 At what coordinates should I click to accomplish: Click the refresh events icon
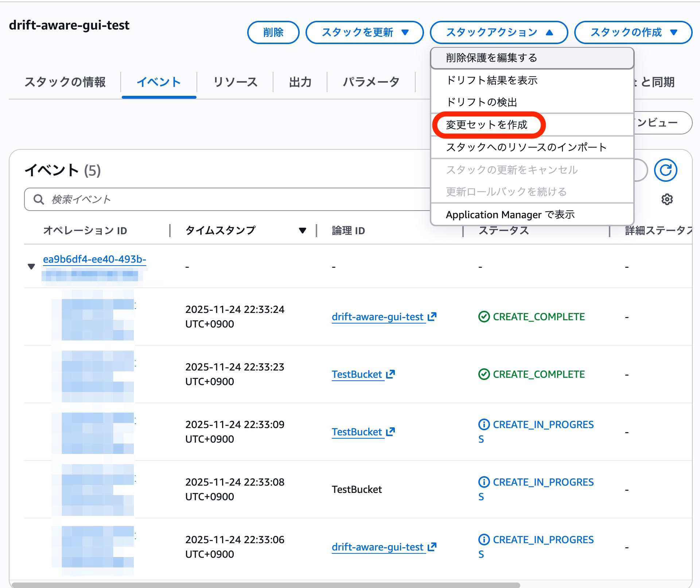pos(665,170)
